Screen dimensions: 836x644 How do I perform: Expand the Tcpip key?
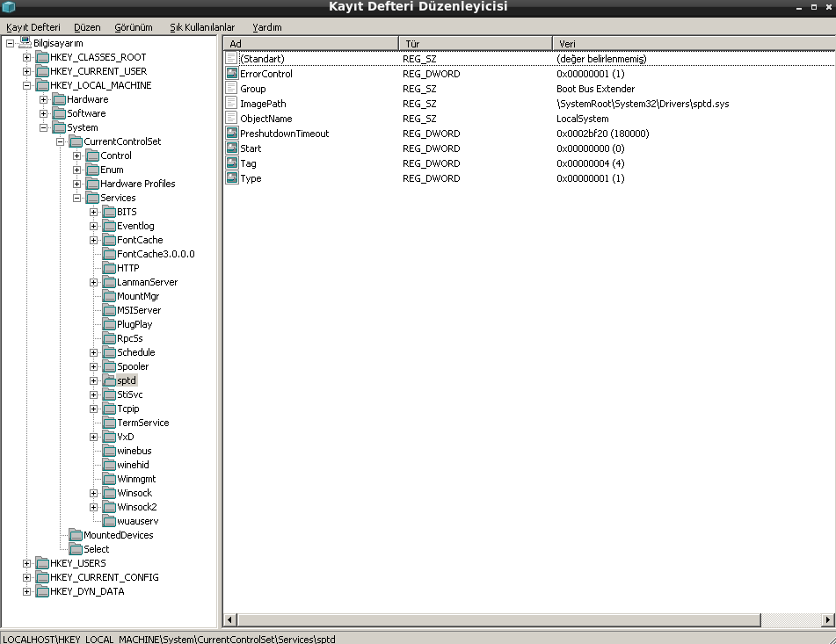click(x=94, y=409)
